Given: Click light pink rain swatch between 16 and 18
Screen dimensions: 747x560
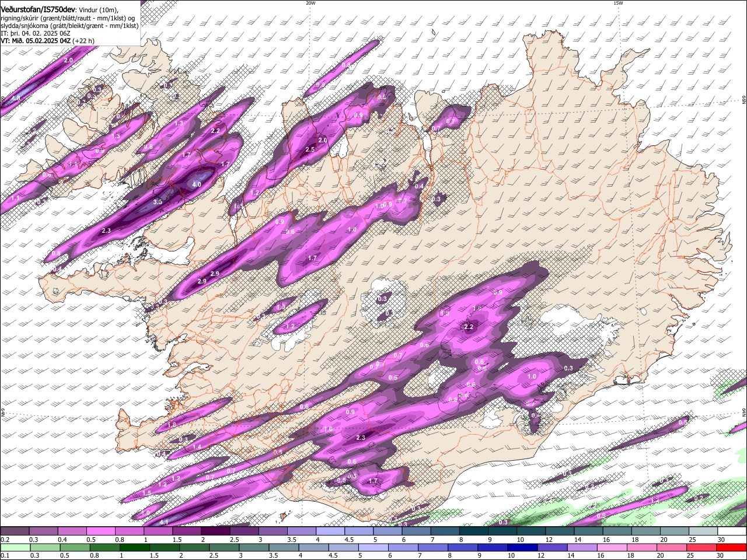Looking at the screenshot, I should click(612, 547).
